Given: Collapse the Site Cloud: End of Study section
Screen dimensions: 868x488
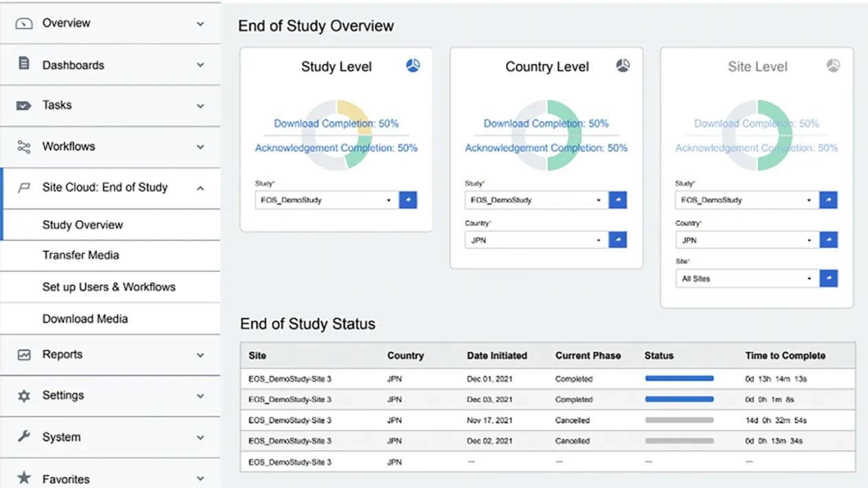Looking at the screenshot, I should pos(200,188).
